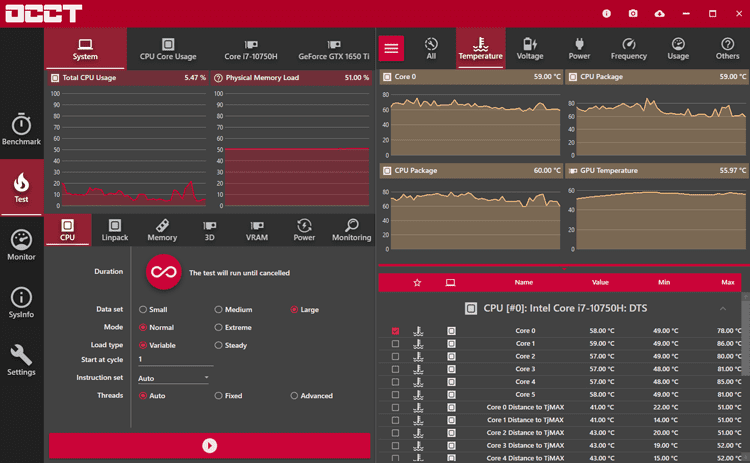Show All sensors filter
750x463 pixels.
coord(431,48)
